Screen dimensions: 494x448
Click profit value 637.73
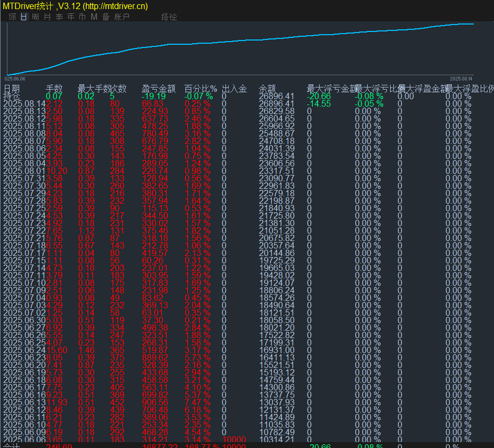[x=155, y=118]
